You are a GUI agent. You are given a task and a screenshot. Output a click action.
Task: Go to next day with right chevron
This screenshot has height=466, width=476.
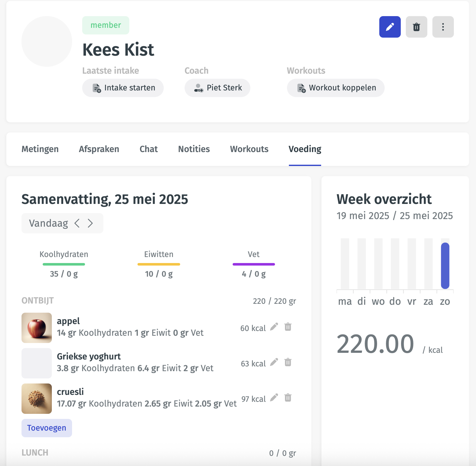[90, 223]
